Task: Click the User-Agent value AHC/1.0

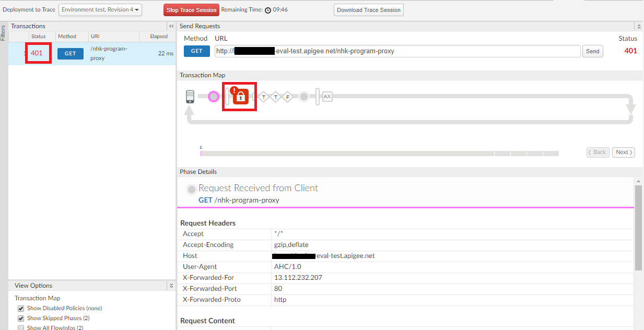Action: point(288,267)
